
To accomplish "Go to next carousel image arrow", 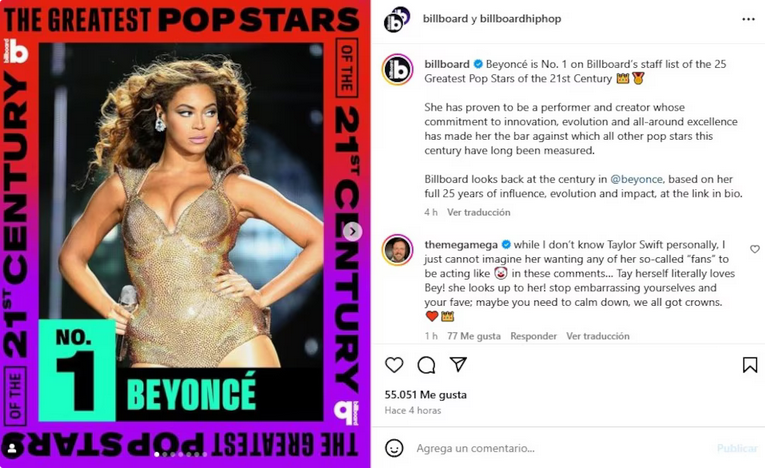I will (x=352, y=231).
